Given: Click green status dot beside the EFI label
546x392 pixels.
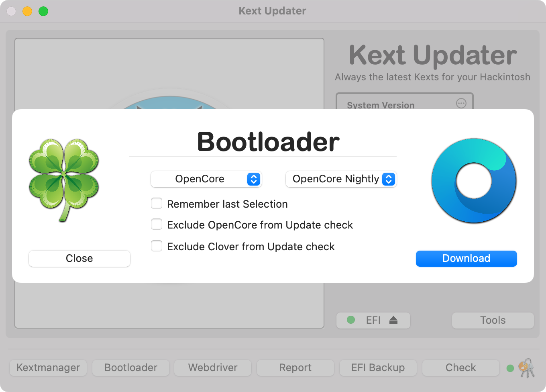Looking at the screenshot, I should coord(351,320).
